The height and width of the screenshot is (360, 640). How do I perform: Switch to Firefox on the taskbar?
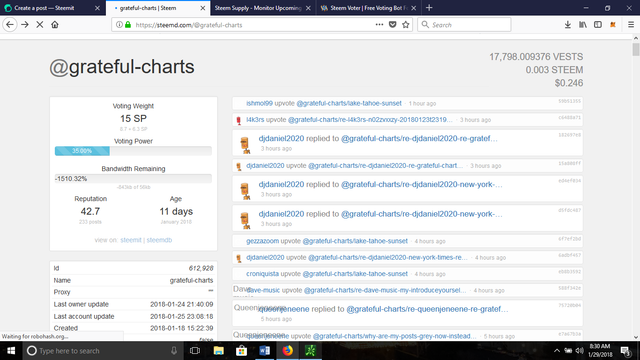(x=288, y=351)
